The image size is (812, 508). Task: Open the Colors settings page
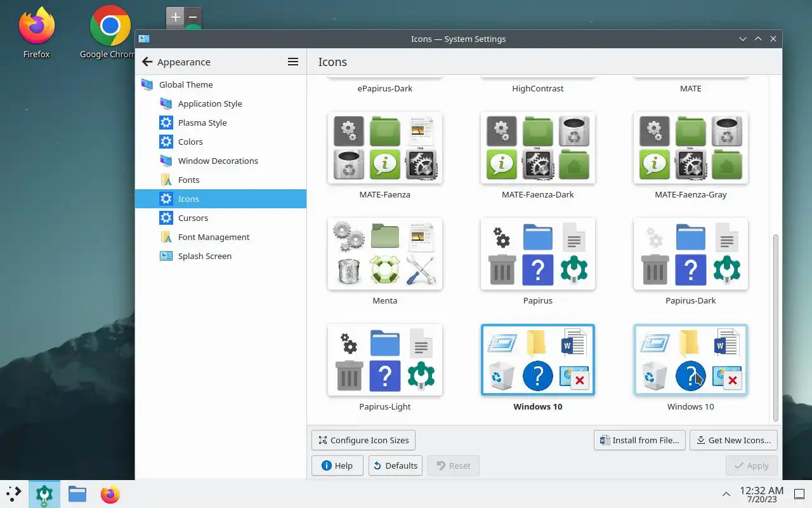pyautogui.click(x=221, y=142)
